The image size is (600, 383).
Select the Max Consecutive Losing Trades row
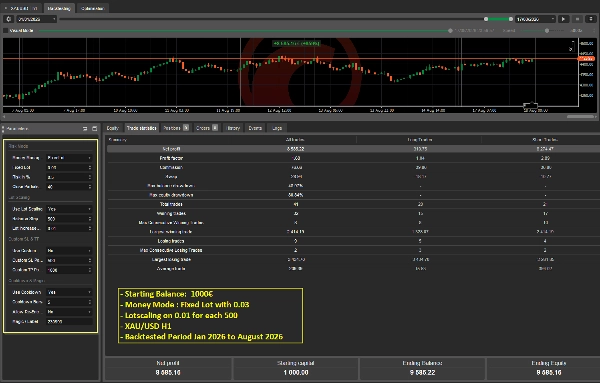(353, 250)
